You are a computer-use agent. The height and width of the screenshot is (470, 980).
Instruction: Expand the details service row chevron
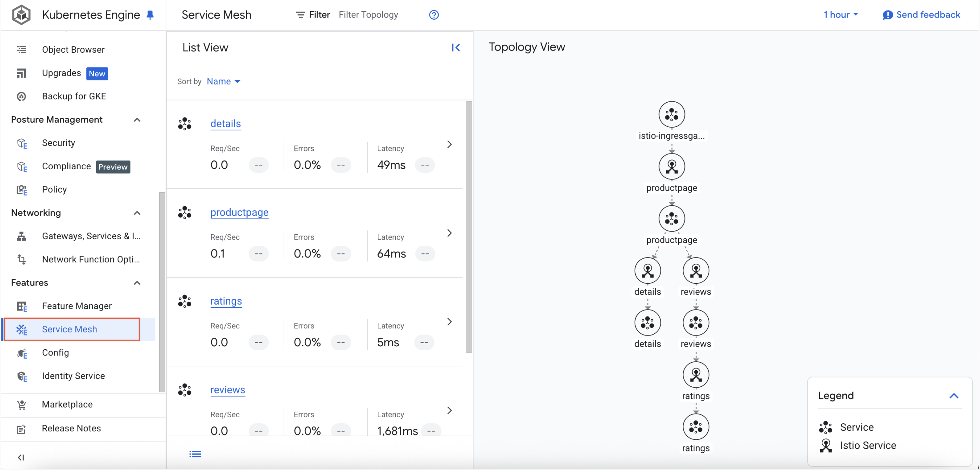pyautogui.click(x=449, y=144)
